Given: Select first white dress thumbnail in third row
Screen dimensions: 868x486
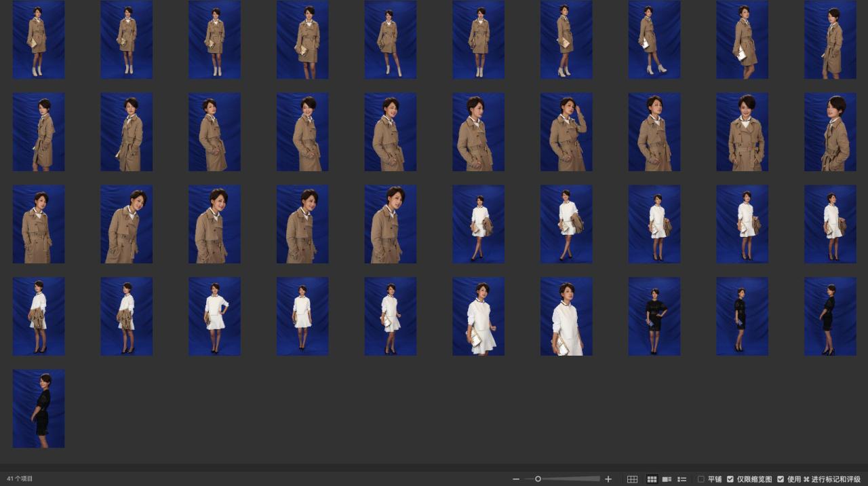Looking at the screenshot, I should [478, 224].
